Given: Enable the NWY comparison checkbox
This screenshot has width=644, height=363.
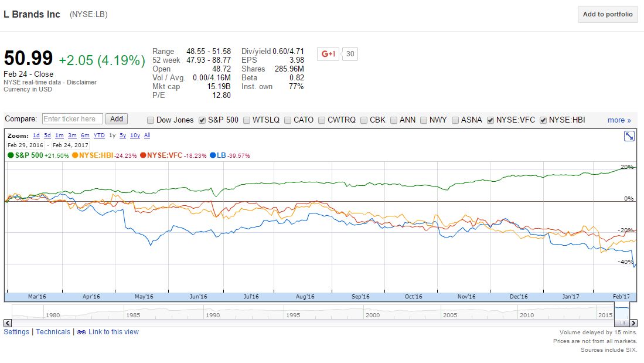Looking at the screenshot, I should pyautogui.click(x=424, y=120).
